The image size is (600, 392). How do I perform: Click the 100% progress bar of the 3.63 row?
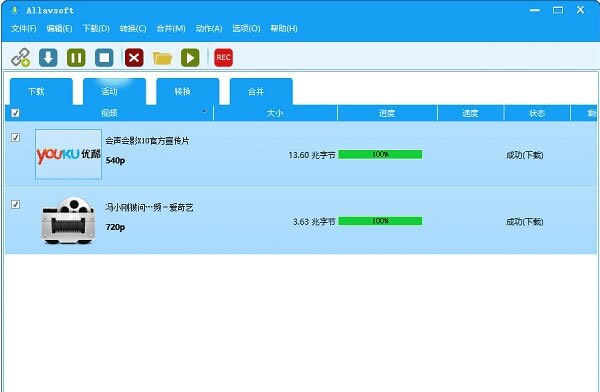tap(380, 221)
